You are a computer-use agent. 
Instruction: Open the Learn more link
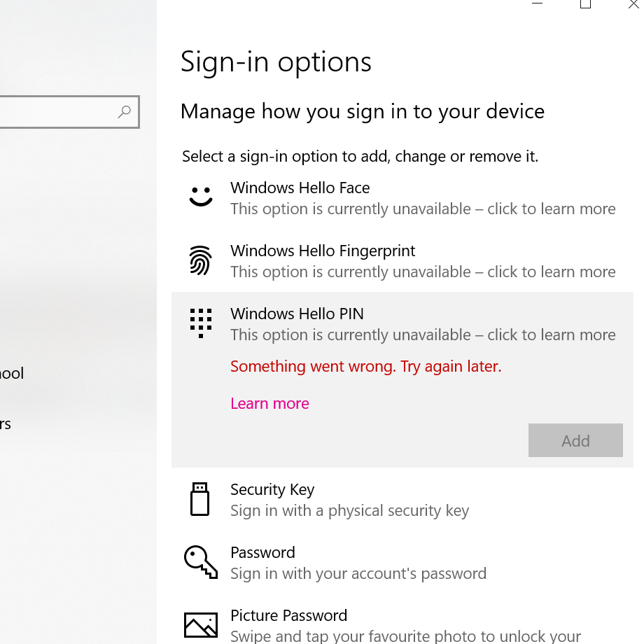pyautogui.click(x=269, y=403)
